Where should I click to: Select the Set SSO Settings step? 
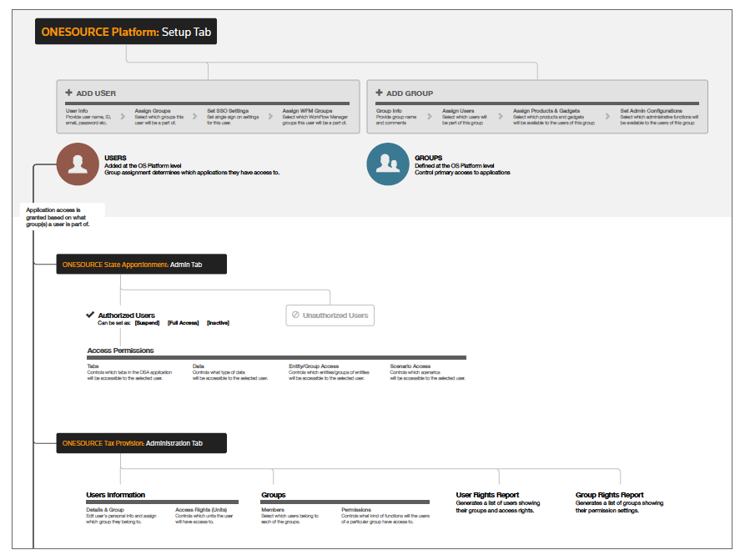pyautogui.click(x=233, y=117)
